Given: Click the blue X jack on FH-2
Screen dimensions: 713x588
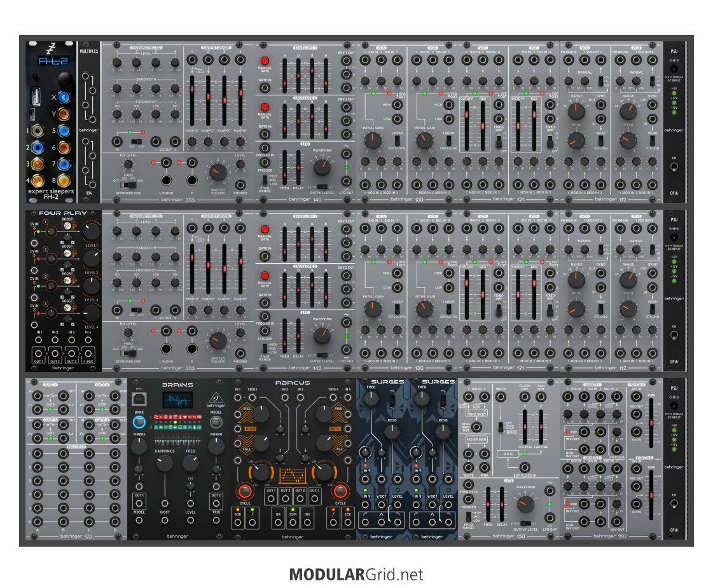Looking at the screenshot, I should click(x=64, y=97).
